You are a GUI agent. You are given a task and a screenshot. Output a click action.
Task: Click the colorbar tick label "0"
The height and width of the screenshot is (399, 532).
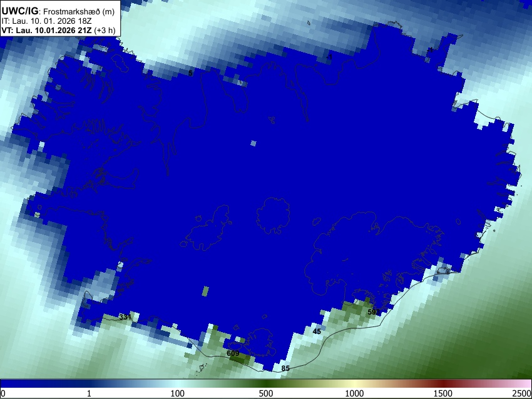click(x=3, y=393)
